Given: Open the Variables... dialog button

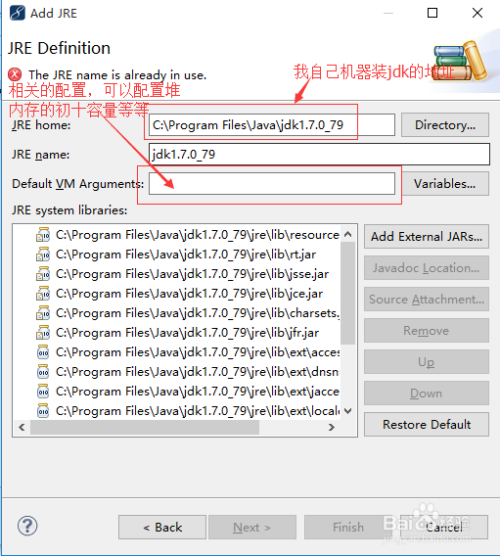Looking at the screenshot, I should [x=445, y=184].
